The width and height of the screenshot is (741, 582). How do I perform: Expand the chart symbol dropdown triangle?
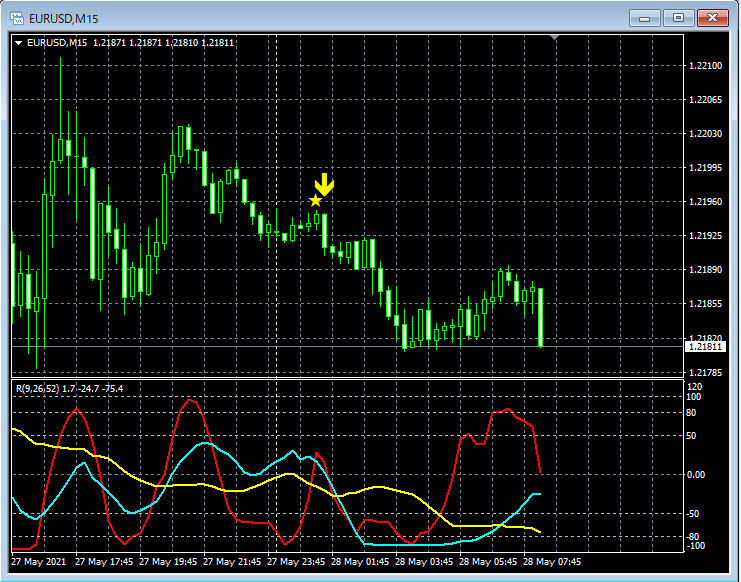18,43
